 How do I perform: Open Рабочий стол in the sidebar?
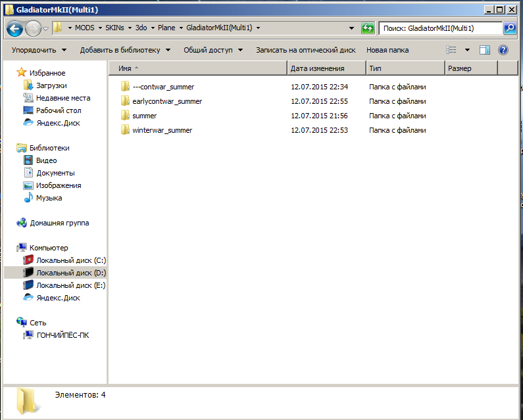click(59, 110)
